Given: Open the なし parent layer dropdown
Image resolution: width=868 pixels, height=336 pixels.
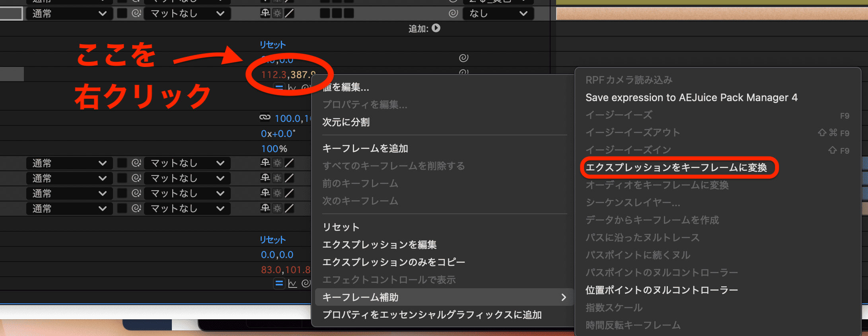Looking at the screenshot, I should pos(498,14).
